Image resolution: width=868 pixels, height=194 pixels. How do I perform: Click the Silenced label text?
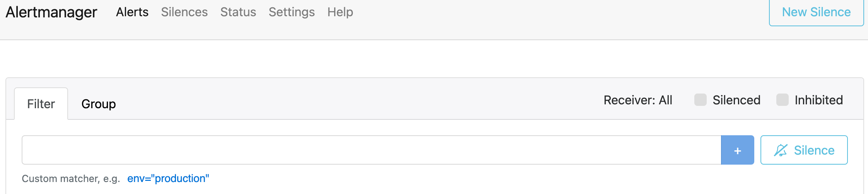click(736, 100)
